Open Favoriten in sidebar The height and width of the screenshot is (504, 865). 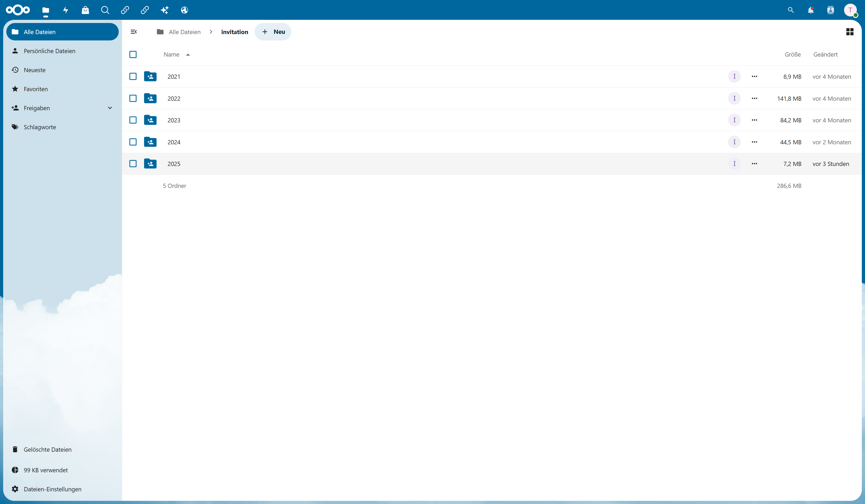(x=62, y=89)
